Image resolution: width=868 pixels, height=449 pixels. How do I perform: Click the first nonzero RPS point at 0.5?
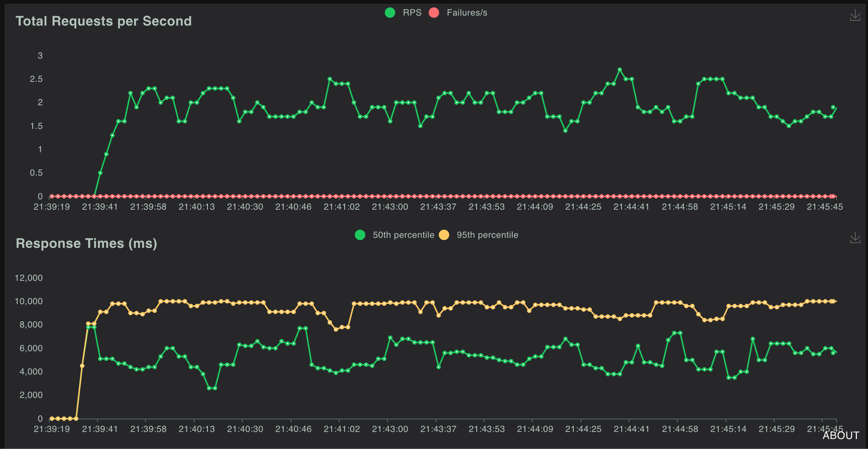click(x=100, y=173)
